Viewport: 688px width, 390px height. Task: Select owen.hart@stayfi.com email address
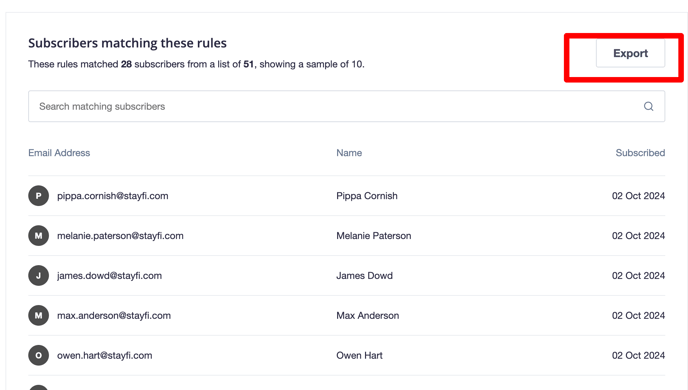point(105,356)
